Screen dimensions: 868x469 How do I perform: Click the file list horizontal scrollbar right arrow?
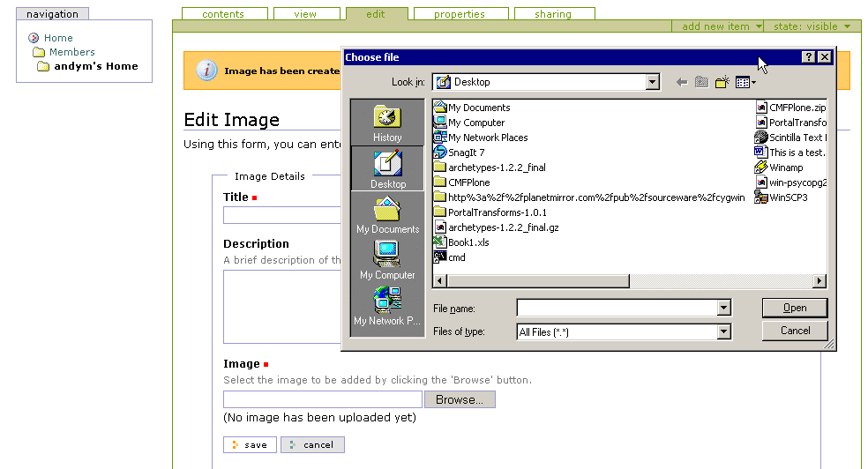point(819,280)
